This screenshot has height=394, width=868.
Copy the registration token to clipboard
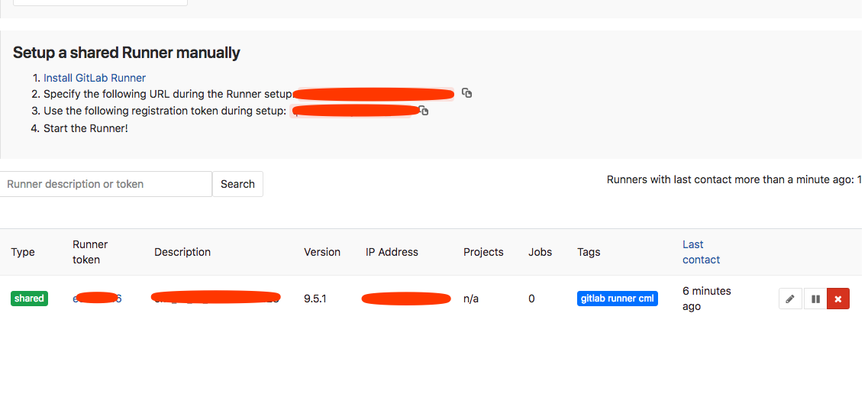click(424, 111)
